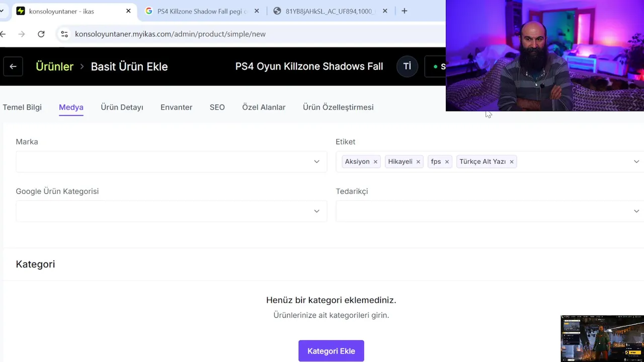The height and width of the screenshot is (362, 644).
Task: Click the back arrow button beside Ürünler
Action: (x=13, y=66)
